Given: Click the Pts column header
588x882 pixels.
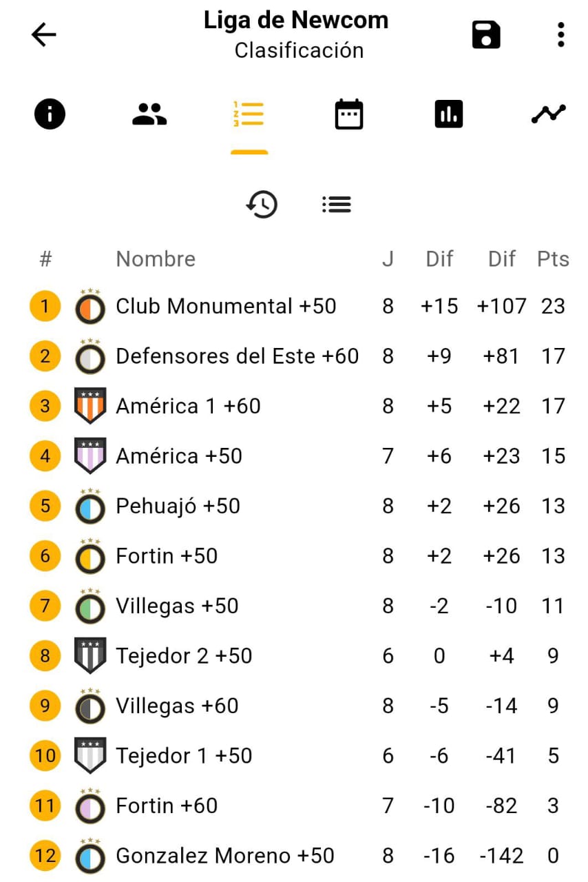Looking at the screenshot, I should tap(553, 259).
